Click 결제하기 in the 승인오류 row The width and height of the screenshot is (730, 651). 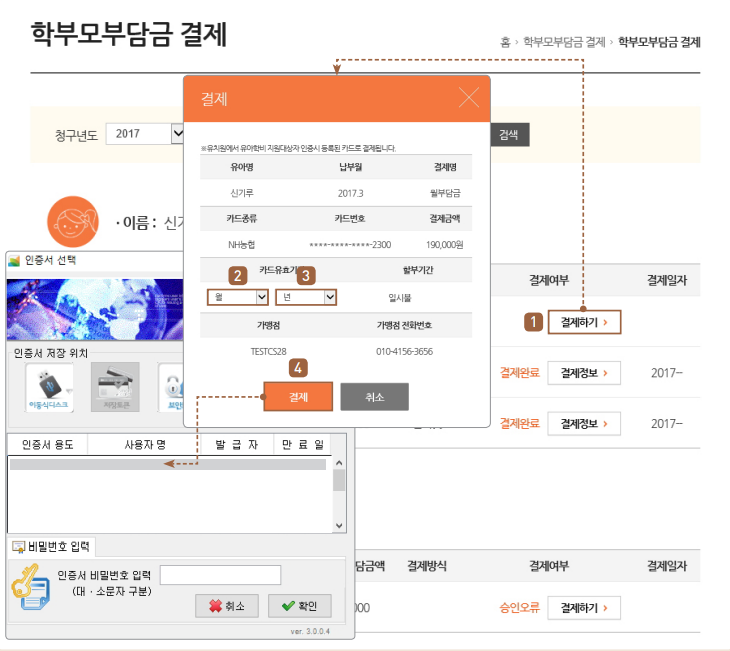coord(584,608)
